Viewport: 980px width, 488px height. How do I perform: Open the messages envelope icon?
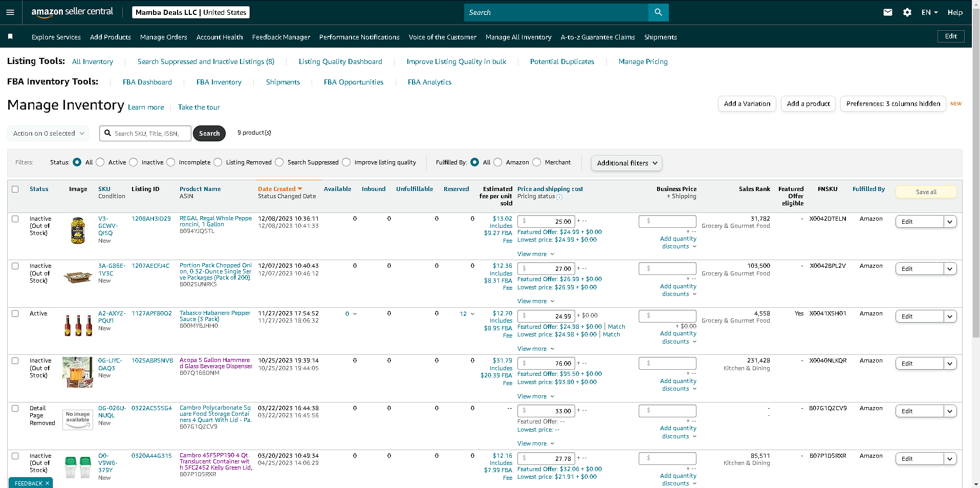[x=888, y=12]
